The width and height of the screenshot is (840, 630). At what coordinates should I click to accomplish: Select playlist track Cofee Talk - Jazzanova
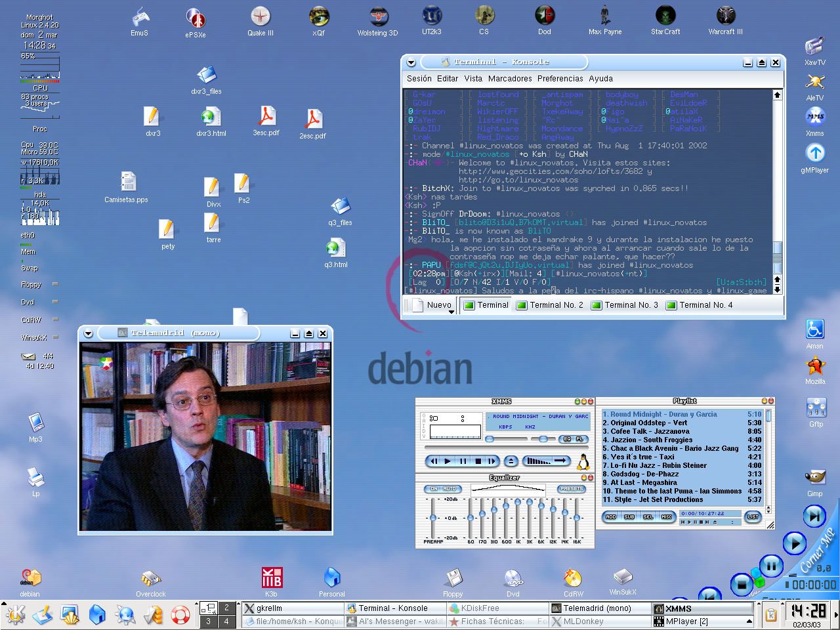682,432
